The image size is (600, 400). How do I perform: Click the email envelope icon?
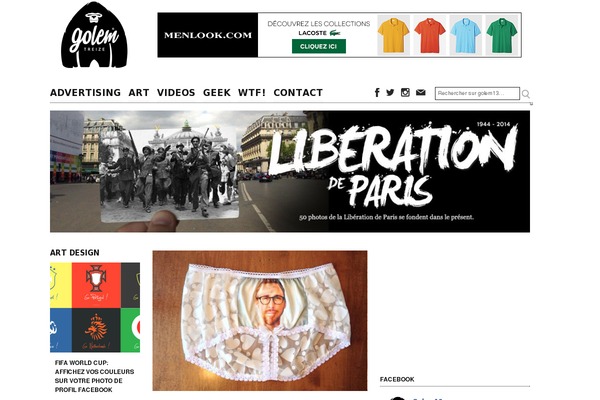[421, 92]
